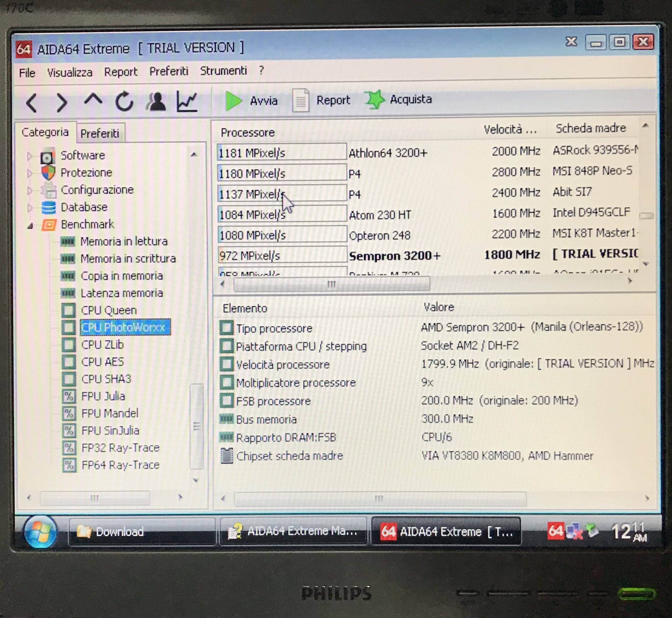
Task: Click the Forward navigation arrow
Action: [62, 102]
